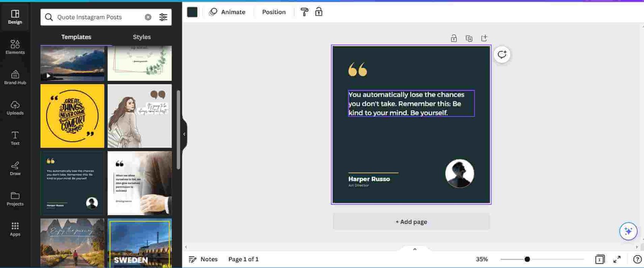Click the lock icon in toolbar
Image resolution: width=644 pixels, height=268 pixels.
[319, 12]
